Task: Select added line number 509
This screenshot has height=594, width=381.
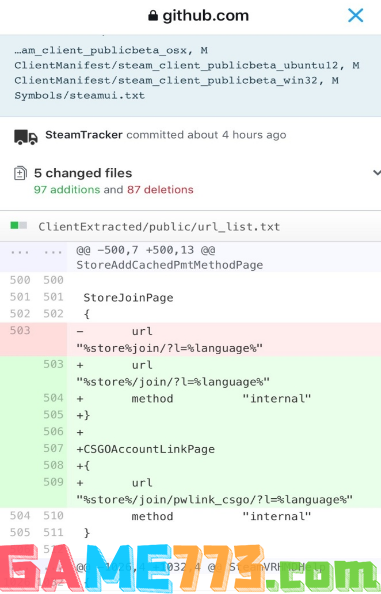Action: click(53, 482)
